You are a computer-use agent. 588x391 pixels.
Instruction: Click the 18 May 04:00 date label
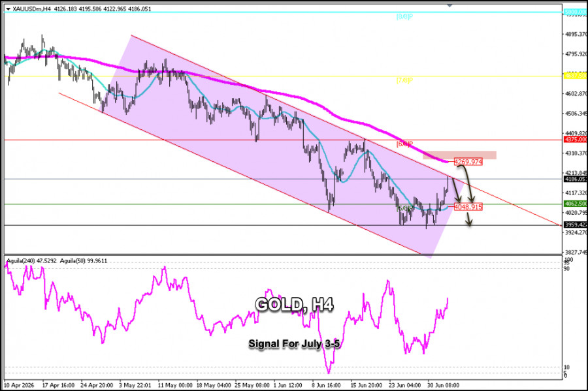(x=214, y=385)
